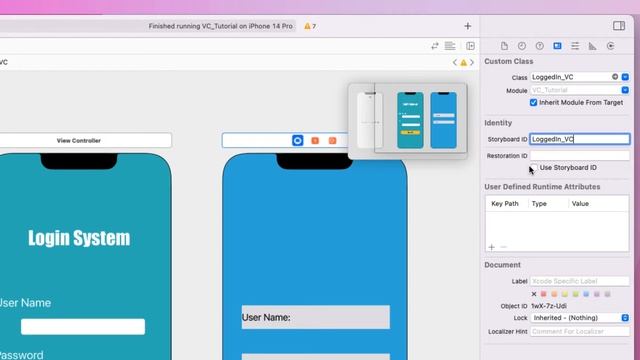Image resolution: width=640 pixels, height=360 pixels.
Task: Click the Type column header
Action: [x=539, y=204]
